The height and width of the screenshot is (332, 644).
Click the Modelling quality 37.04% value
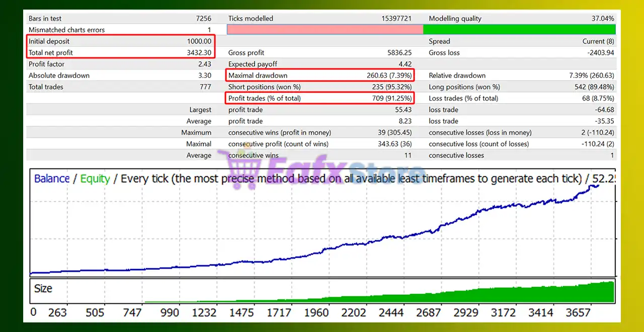(x=602, y=19)
